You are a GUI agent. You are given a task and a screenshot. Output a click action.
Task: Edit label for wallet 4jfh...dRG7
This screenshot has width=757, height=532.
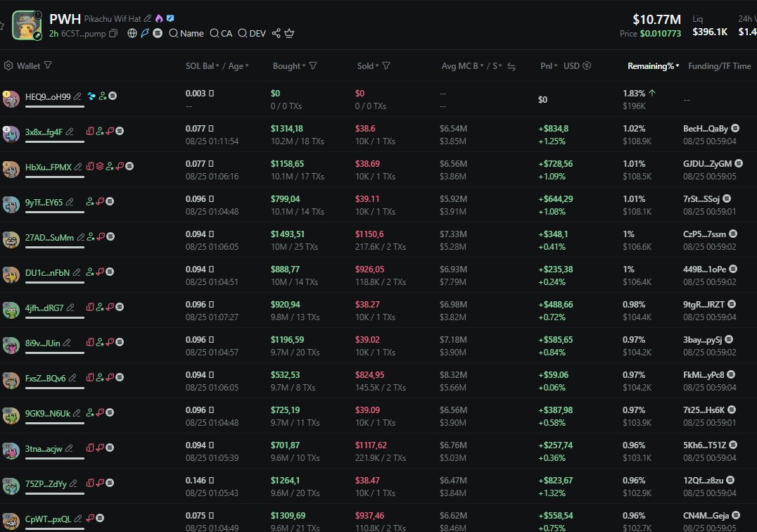tap(70, 308)
